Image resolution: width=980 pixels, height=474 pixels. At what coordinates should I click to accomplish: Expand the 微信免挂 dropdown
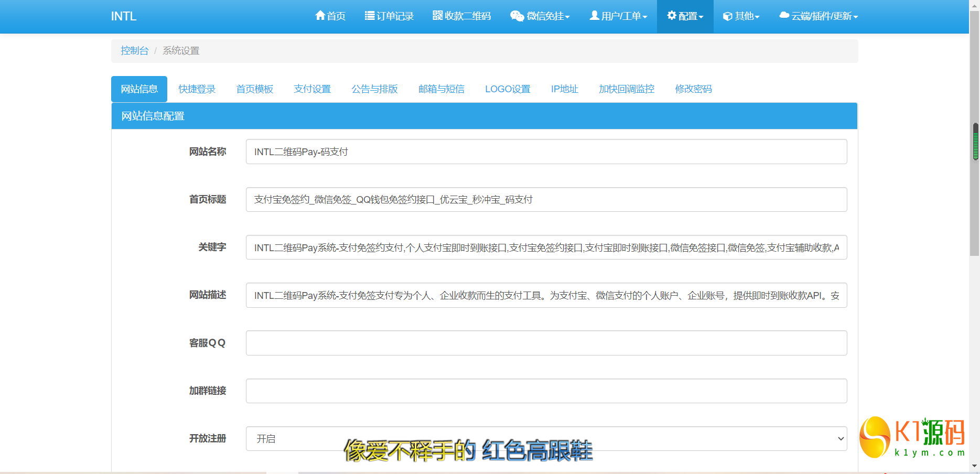(540, 16)
